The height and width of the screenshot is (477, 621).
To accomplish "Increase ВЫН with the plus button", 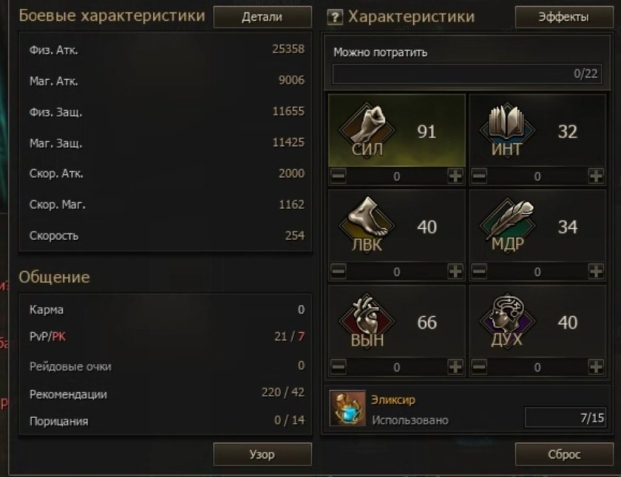I will 455,367.
